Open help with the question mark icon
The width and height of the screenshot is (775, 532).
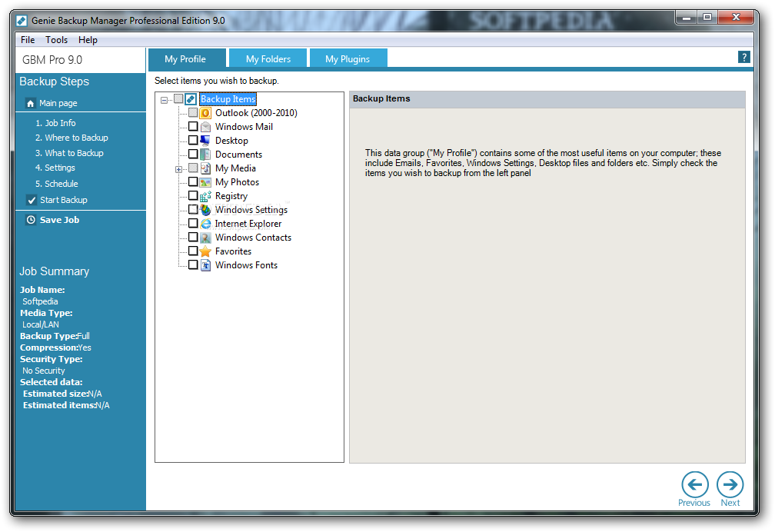(744, 57)
